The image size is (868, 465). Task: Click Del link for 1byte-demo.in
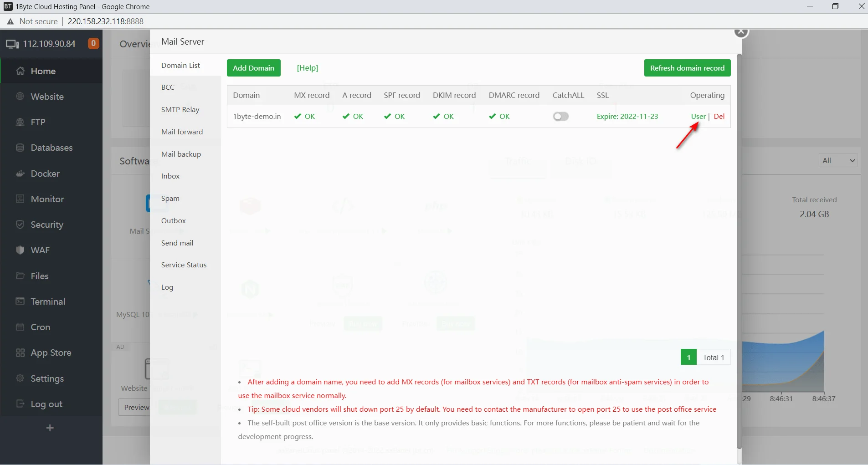(719, 117)
